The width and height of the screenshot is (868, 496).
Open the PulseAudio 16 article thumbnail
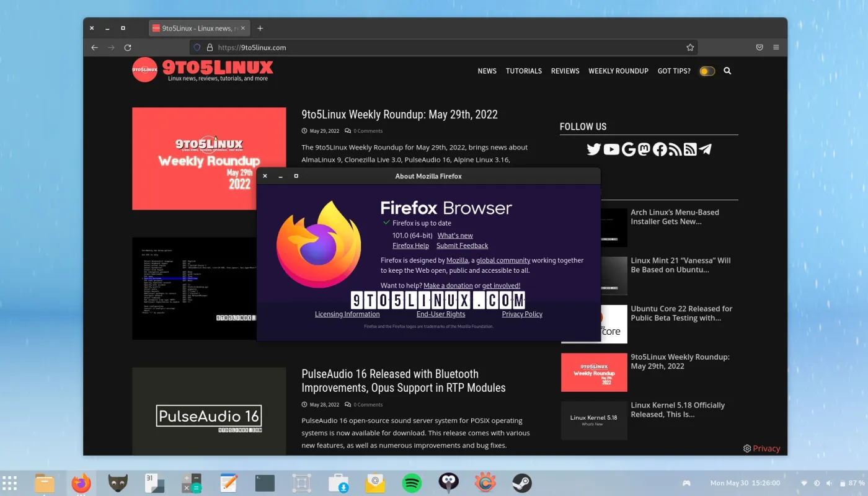(x=209, y=411)
